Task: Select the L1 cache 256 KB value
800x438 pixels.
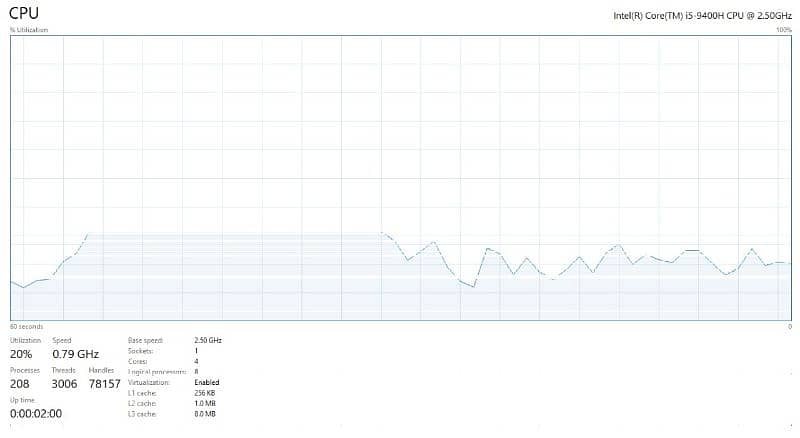Action: 205,393
